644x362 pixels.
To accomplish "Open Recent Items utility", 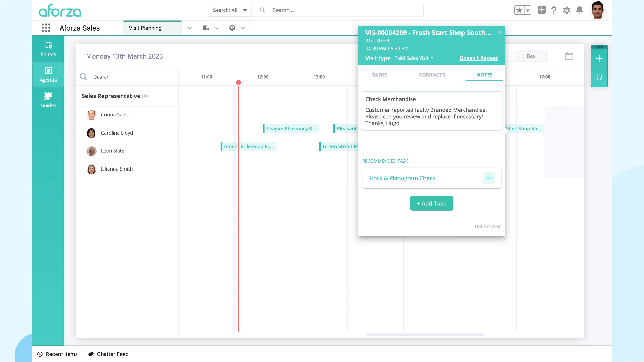I will point(57,354).
